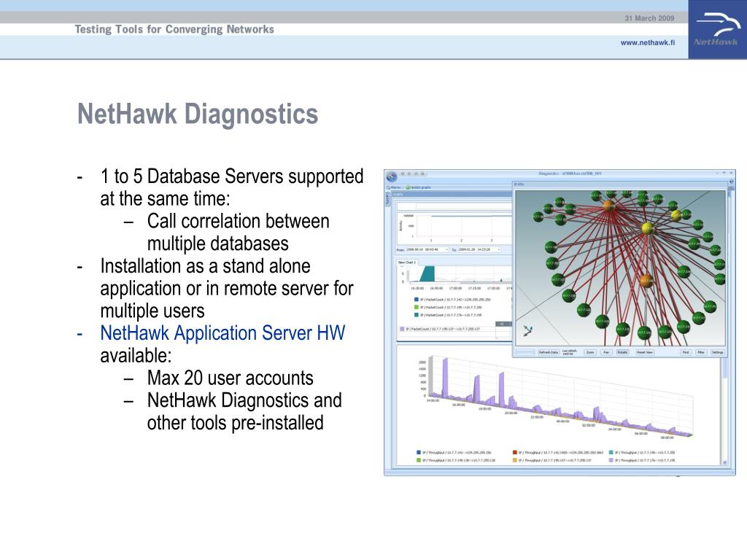Click purple PacketCount legend swatch
747x560 pixels.
point(402,329)
